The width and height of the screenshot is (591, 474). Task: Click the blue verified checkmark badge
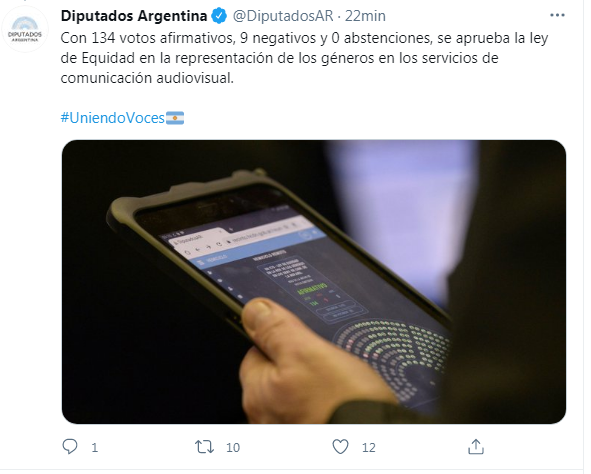pos(219,16)
